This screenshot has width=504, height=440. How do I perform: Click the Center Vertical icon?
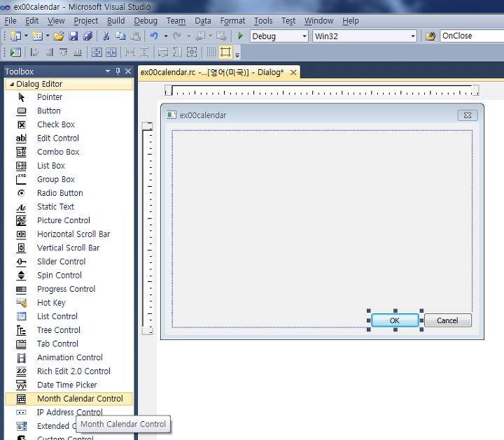coord(97,52)
